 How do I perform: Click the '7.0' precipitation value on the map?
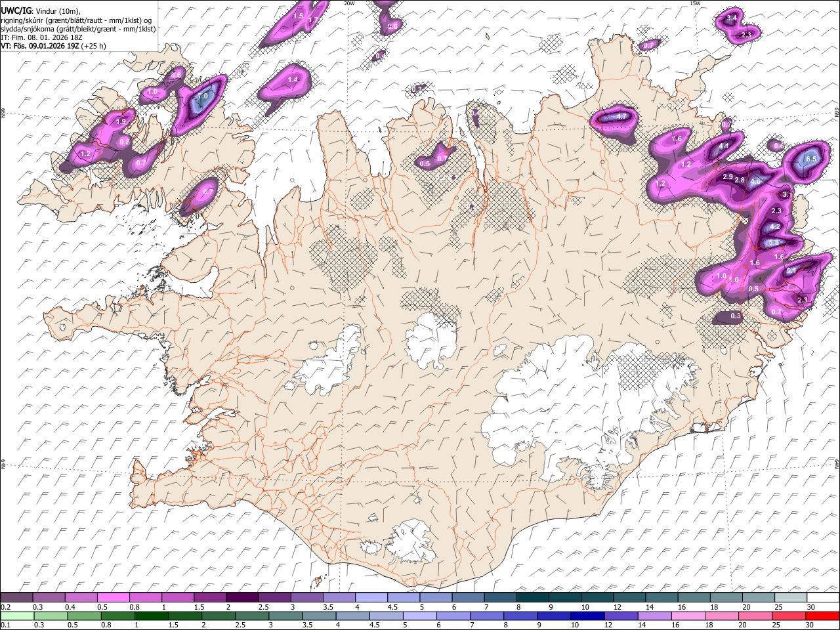[x=203, y=96]
